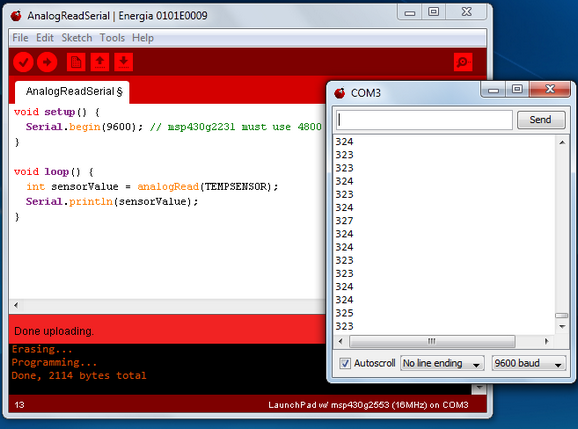Click the Verify checkmark icon
The image size is (578, 429).
point(24,62)
